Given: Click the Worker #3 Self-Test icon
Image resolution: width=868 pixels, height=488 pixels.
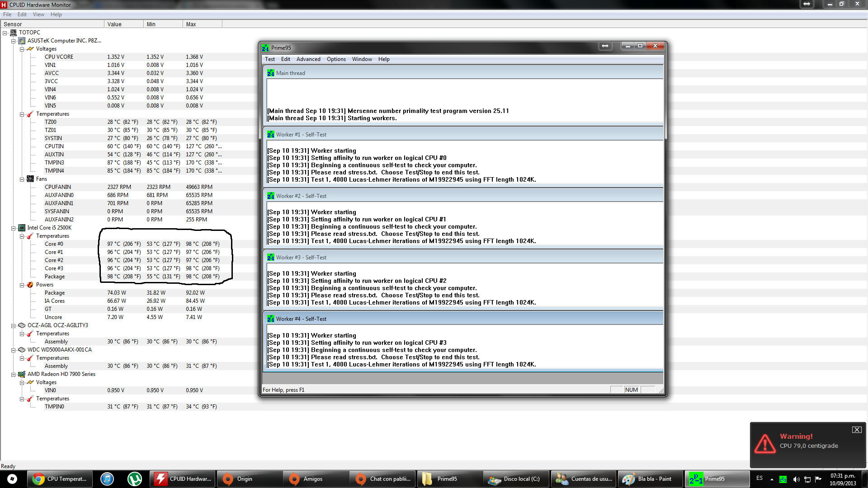Looking at the screenshot, I should tap(271, 257).
